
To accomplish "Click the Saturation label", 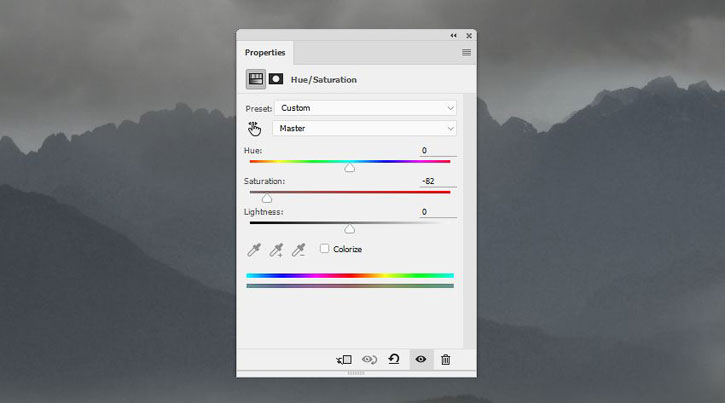I will [x=264, y=181].
